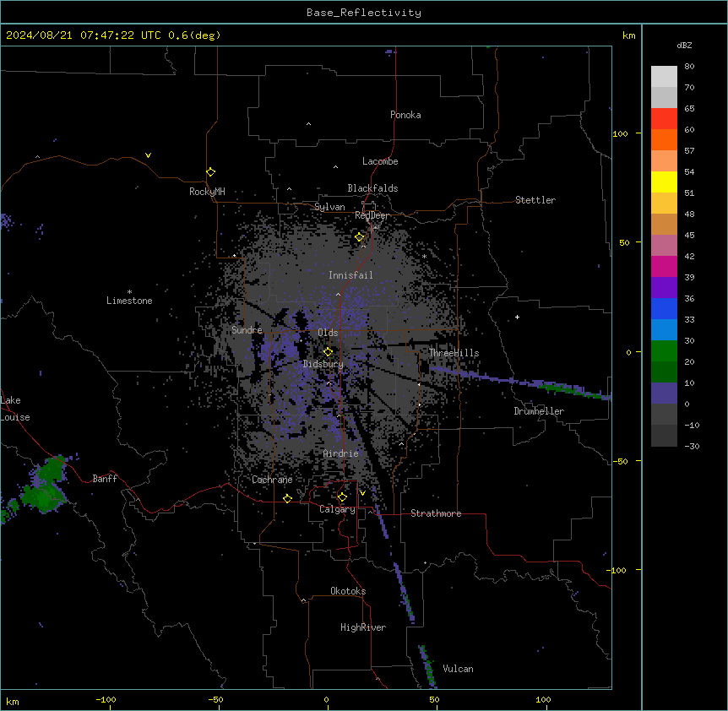This screenshot has height=711, width=728.
Task: Click the -30 value in dBZ legend
Action: (692, 446)
